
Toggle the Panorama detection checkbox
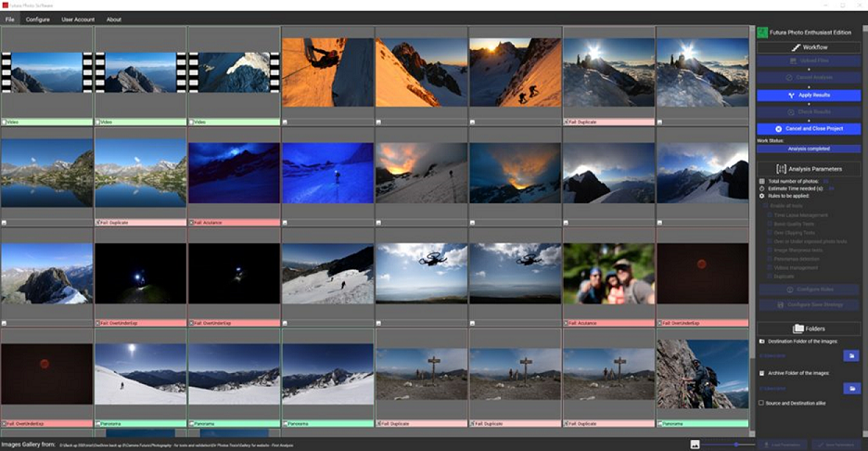point(770,259)
